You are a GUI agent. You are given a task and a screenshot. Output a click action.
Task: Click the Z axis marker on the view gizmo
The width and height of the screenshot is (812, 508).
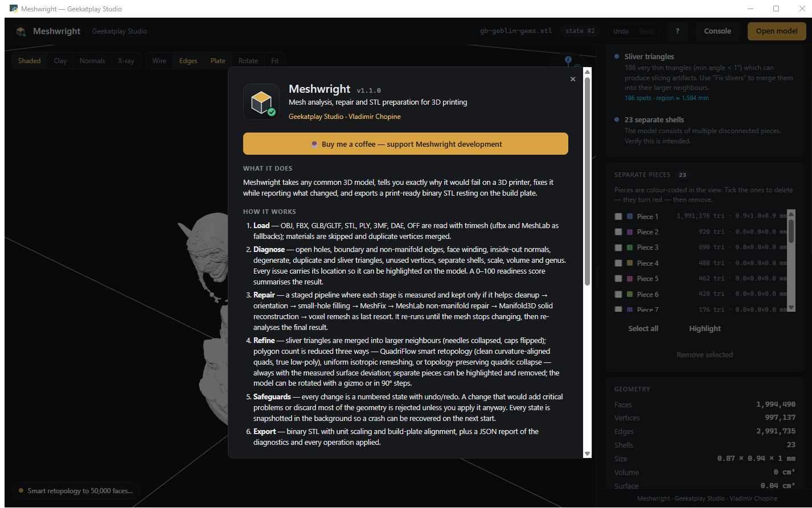click(568, 60)
